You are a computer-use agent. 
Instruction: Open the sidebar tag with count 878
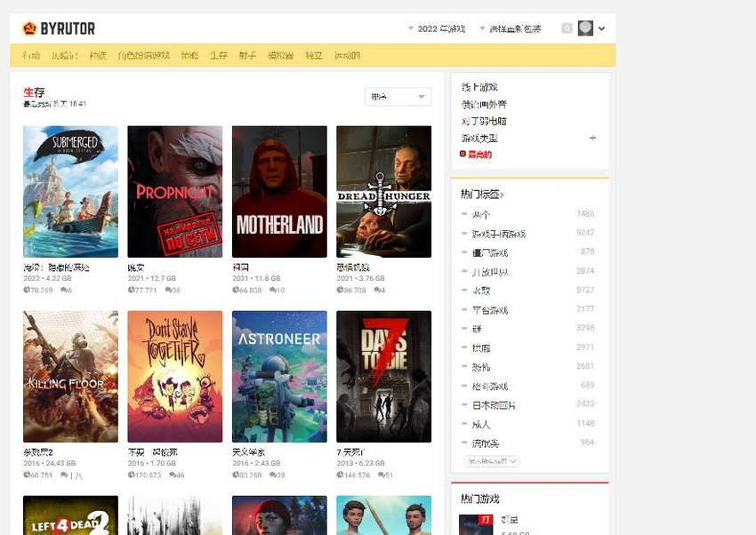[490, 252]
